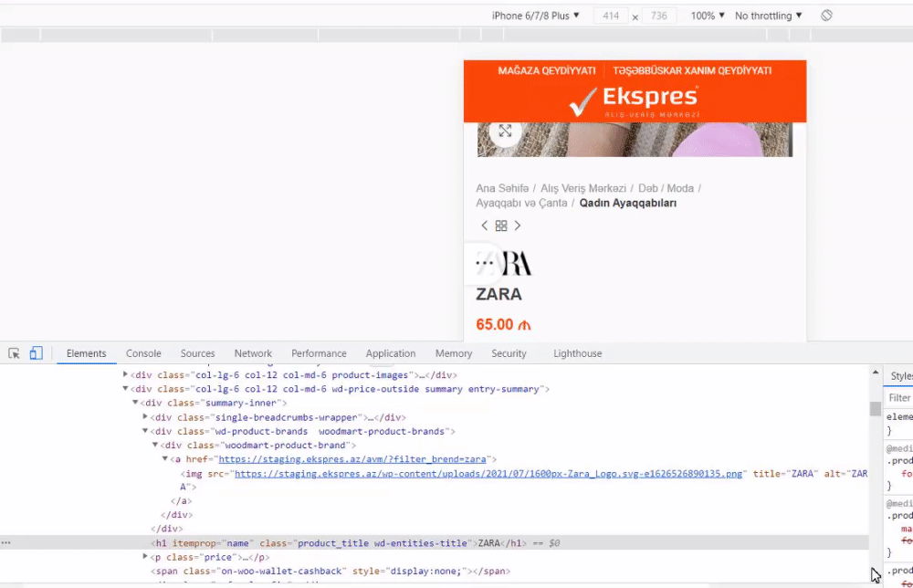Image resolution: width=913 pixels, height=588 pixels.
Task: Expand the p class price node
Action: tap(145, 557)
